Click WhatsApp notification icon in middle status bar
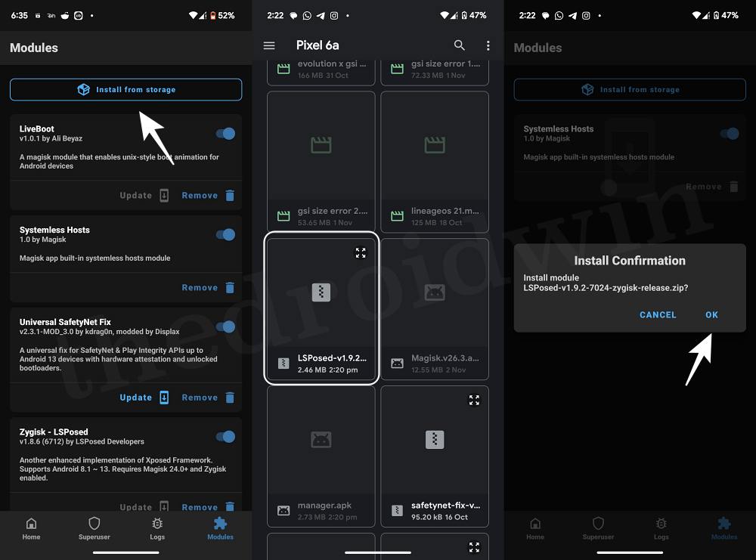This screenshot has width=756, height=560. coord(307,15)
